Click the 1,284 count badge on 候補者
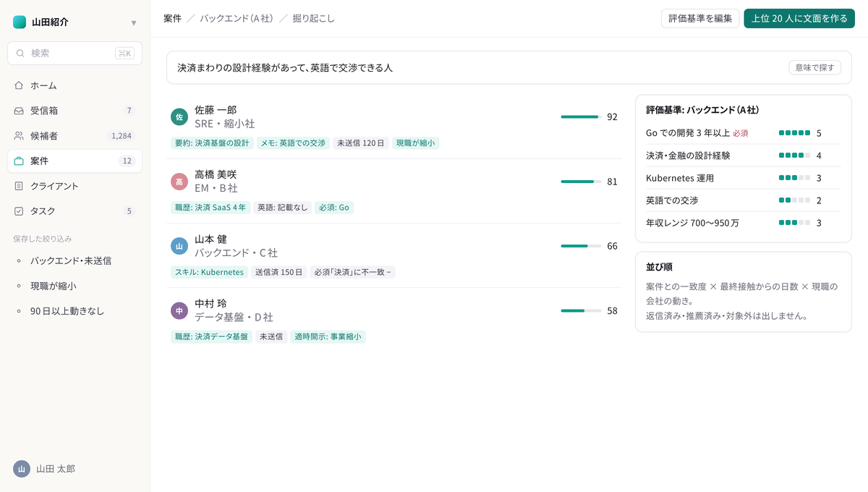868x492 pixels. (121, 135)
